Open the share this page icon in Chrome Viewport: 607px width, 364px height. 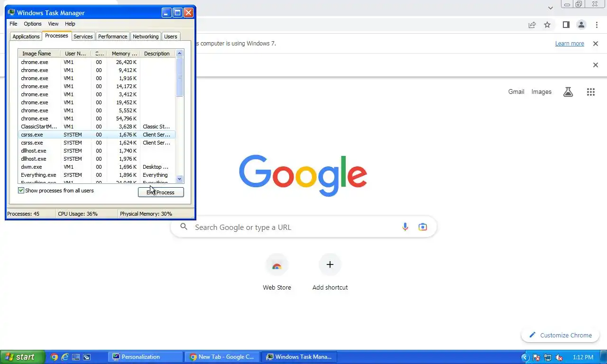[x=532, y=25]
